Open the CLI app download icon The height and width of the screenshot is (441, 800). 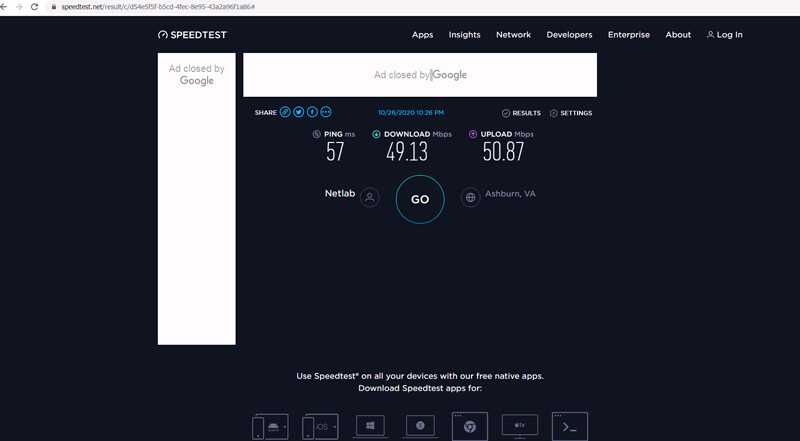[570, 426]
